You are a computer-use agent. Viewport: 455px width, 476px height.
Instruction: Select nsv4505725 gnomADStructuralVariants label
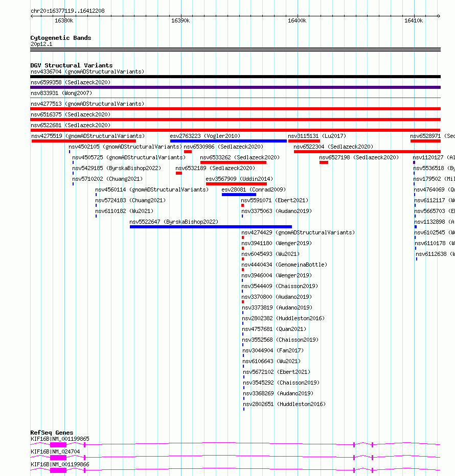tap(128, 157)
